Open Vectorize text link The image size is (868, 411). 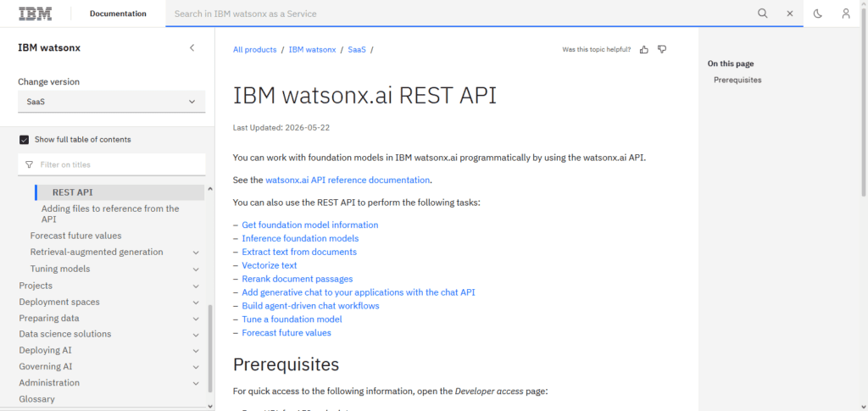coord(269,265)
